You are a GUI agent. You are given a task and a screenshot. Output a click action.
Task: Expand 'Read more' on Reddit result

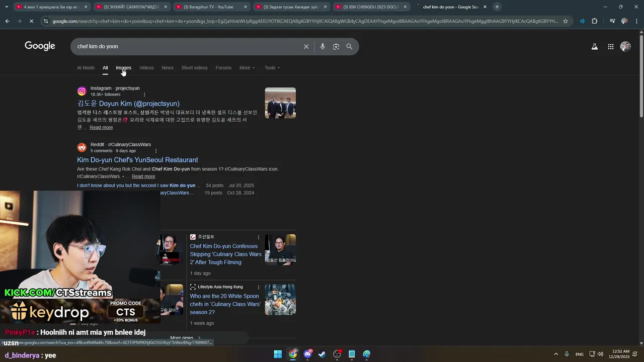click(x=143, y=176)
